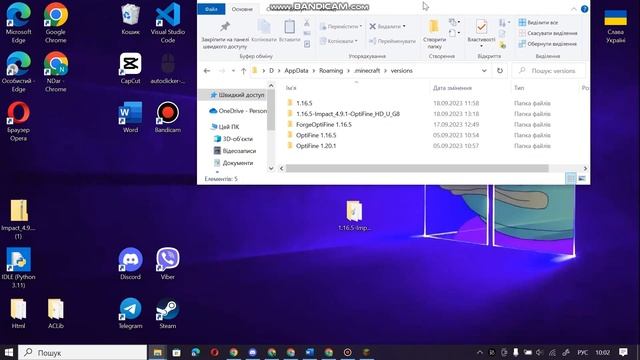Go back with the Explorer back arrow
The width and height of the screenshot is (640, 360).
pyautogui.click(x=207, y=71)
